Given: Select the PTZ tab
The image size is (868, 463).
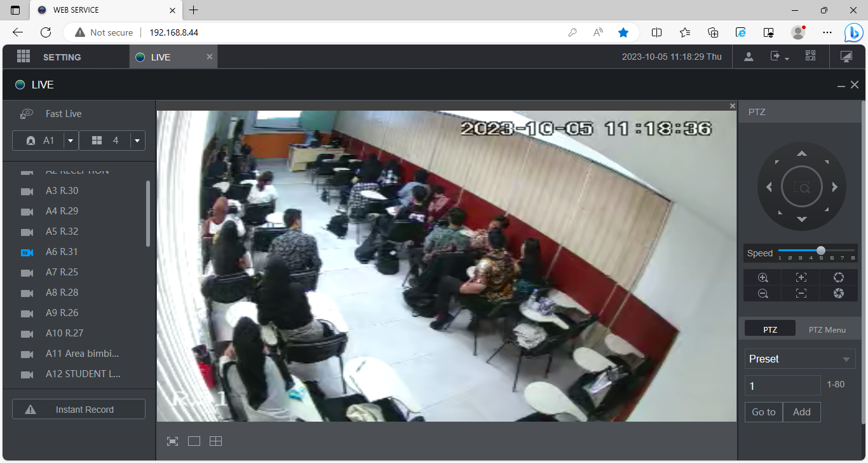Looking at the screenshot, I should 770,329.
